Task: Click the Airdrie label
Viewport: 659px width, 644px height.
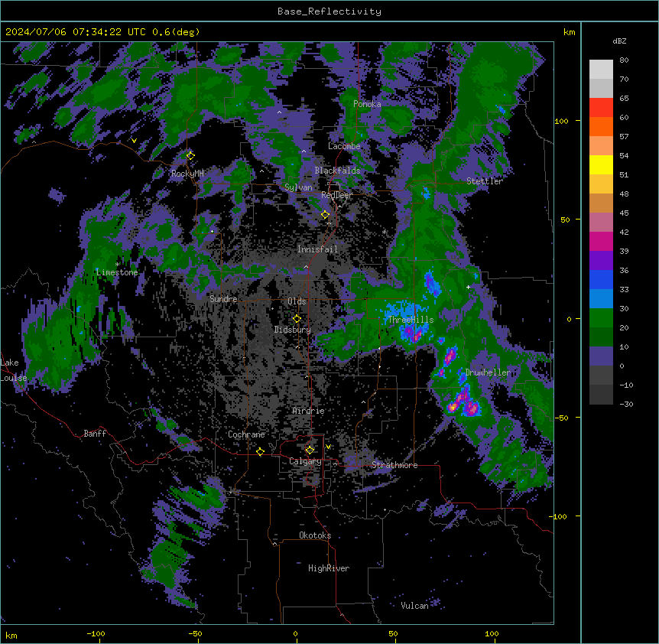Action: [309, 411]
